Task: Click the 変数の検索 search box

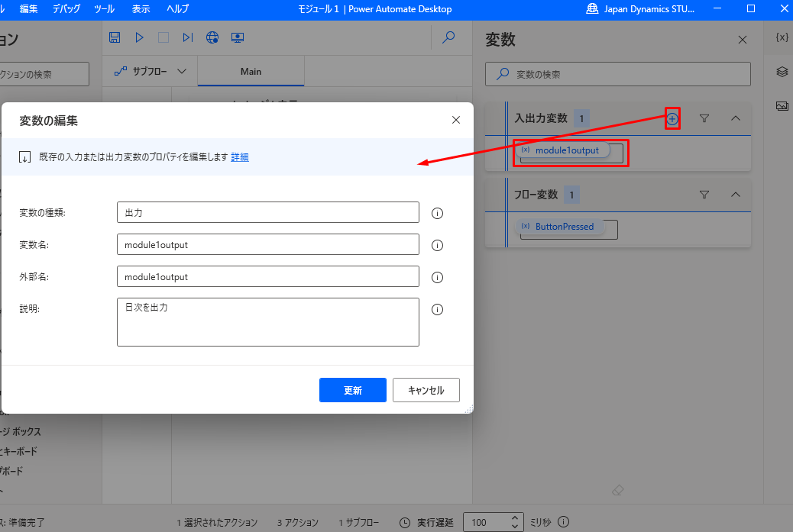Action: point(618,74)
